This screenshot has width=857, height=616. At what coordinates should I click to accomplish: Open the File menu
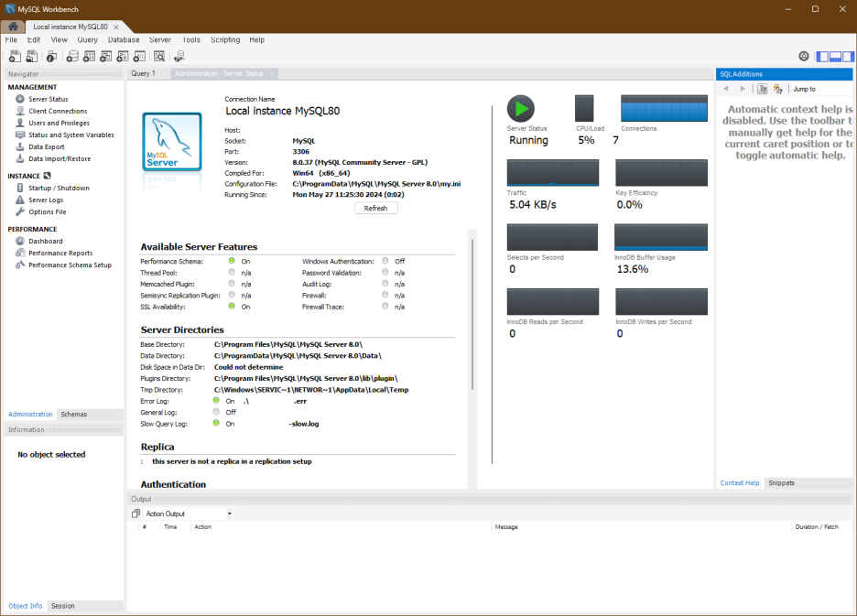11,40
